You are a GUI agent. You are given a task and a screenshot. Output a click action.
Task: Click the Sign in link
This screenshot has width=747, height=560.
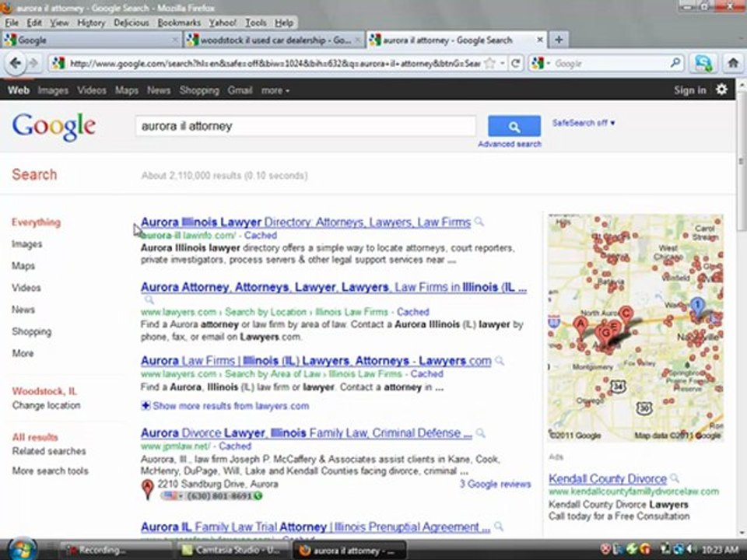click(x=689, y=90)
